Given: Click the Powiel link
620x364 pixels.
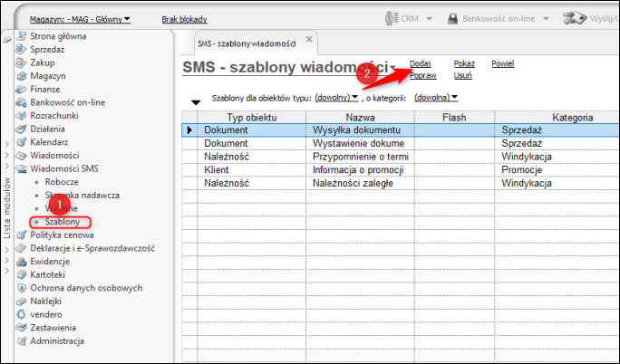Looking at the screenshot, I should coord(503,63).
